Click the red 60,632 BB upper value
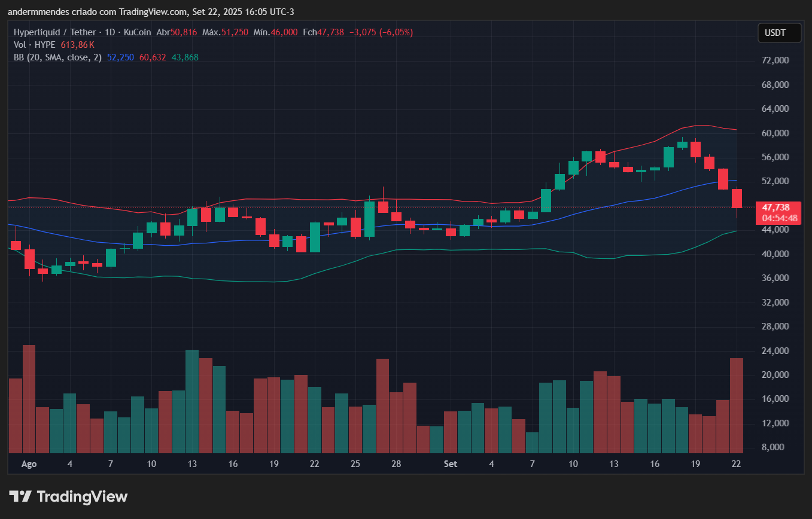The width and height of the screenshot is (812, 519). tap(153, 57)
